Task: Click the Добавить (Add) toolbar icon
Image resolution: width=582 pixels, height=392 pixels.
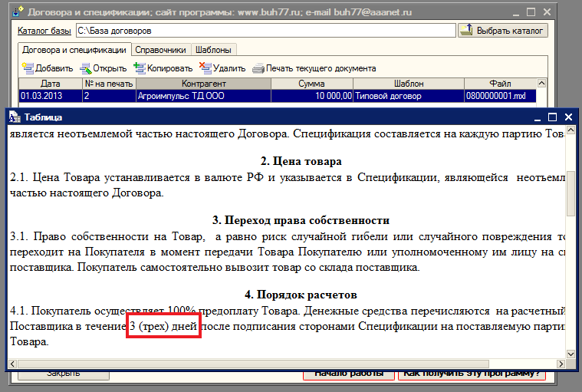Action: pyautogui.click(x=28, y=68)
